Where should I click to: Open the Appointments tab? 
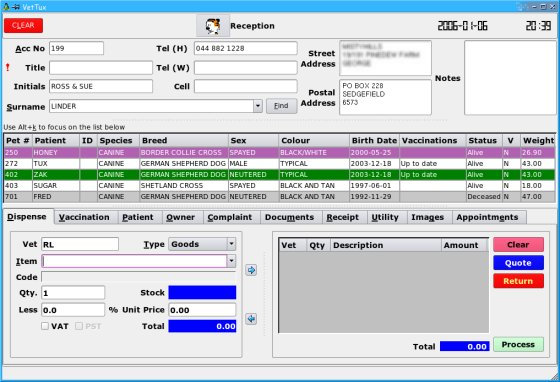pyautogui.click(x=487, y=217)
